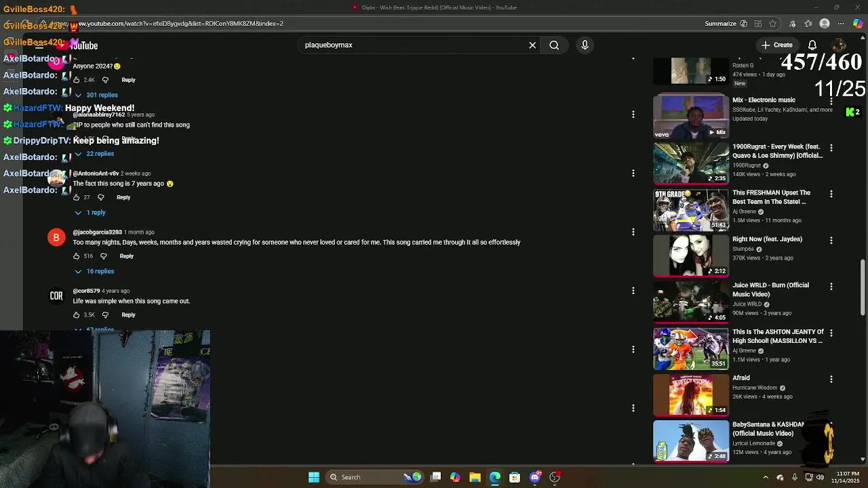
Task: Reply to jacobgarcia3283's comment
Action: point(127,256)
